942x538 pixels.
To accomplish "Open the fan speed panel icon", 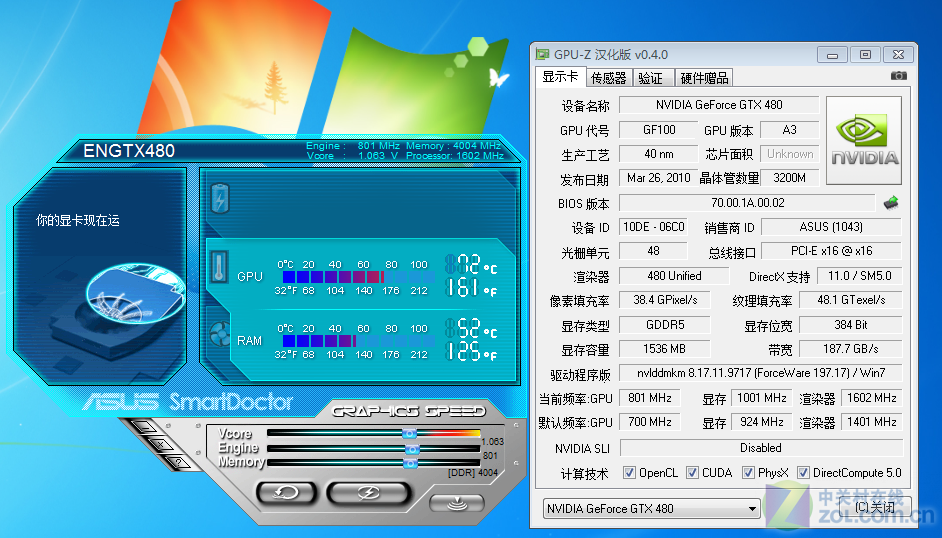I will click(220, 334).
